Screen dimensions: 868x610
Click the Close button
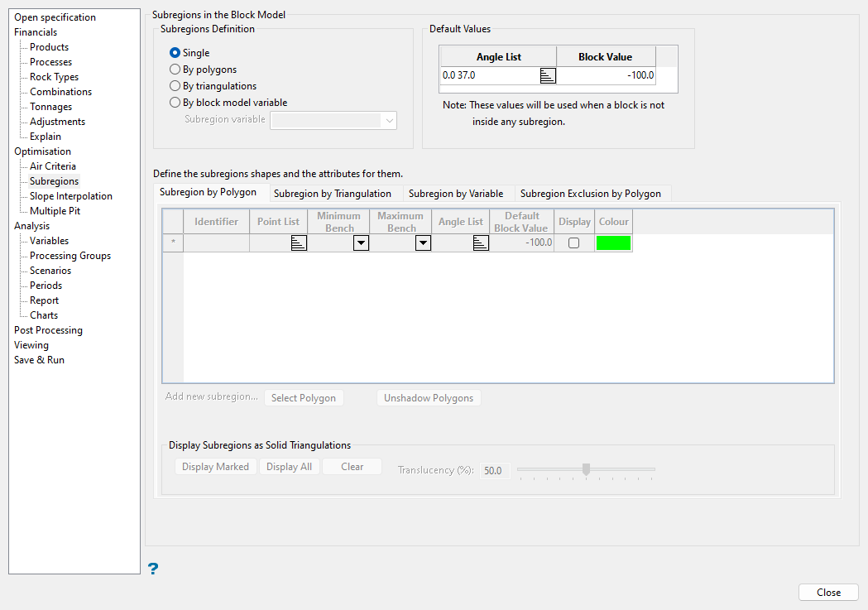click(829, 593)
